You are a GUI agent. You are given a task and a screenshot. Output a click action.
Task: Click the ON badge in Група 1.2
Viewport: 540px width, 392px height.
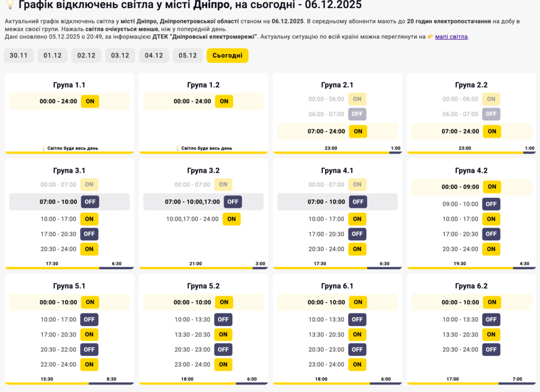pyautogui.click(x=224, y=101)
